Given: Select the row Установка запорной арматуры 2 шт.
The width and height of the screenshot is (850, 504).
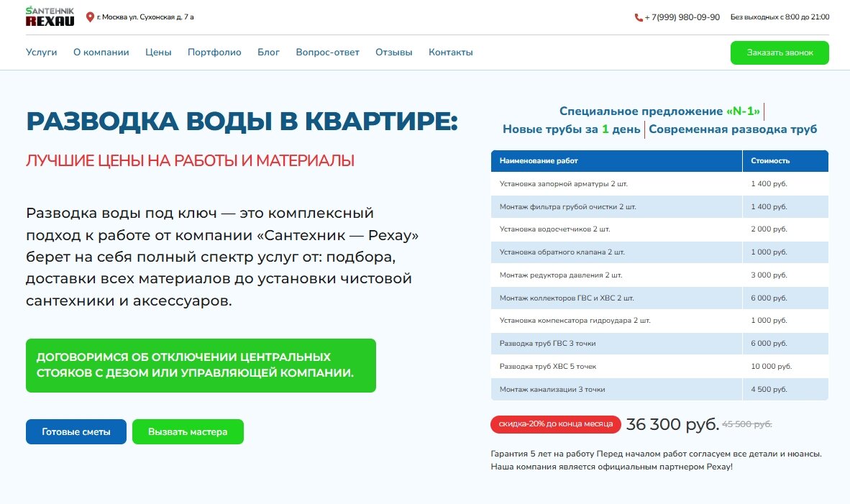Looking at the screenshot, I should (659, 184).
